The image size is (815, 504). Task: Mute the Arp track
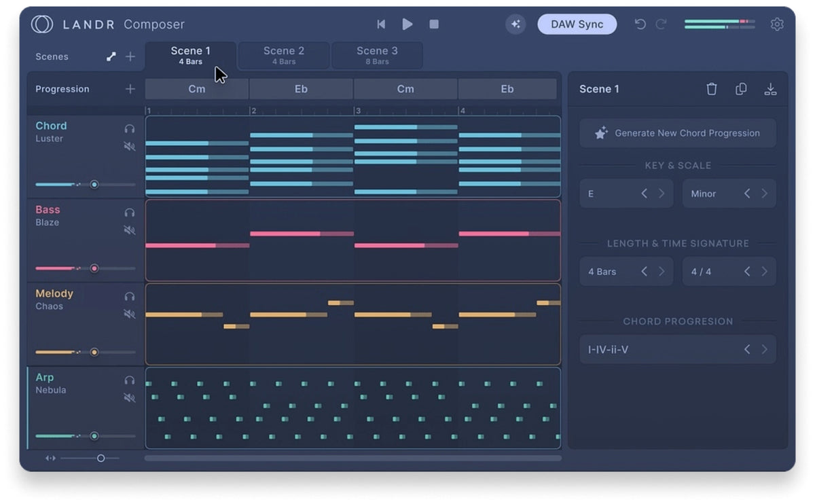[x=130, y=397]
